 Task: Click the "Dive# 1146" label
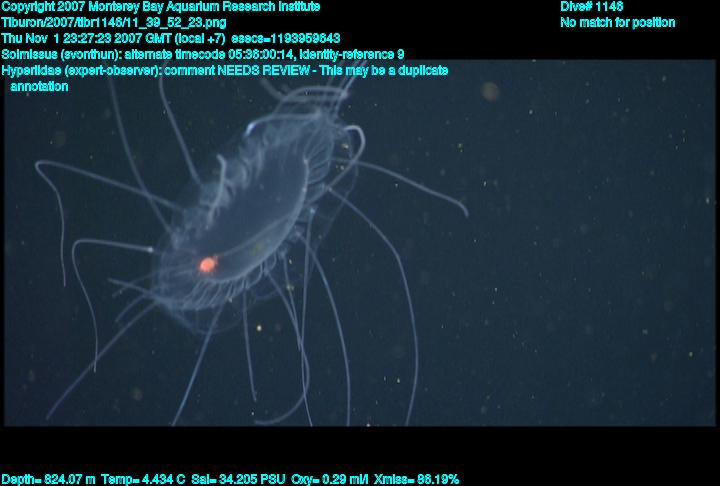pos(591,6)
